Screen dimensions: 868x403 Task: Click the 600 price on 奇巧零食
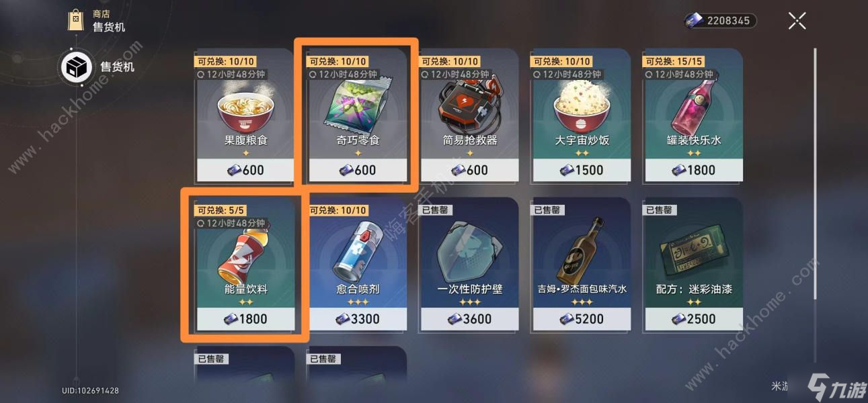pyautogui.click(x=357, y=170)
